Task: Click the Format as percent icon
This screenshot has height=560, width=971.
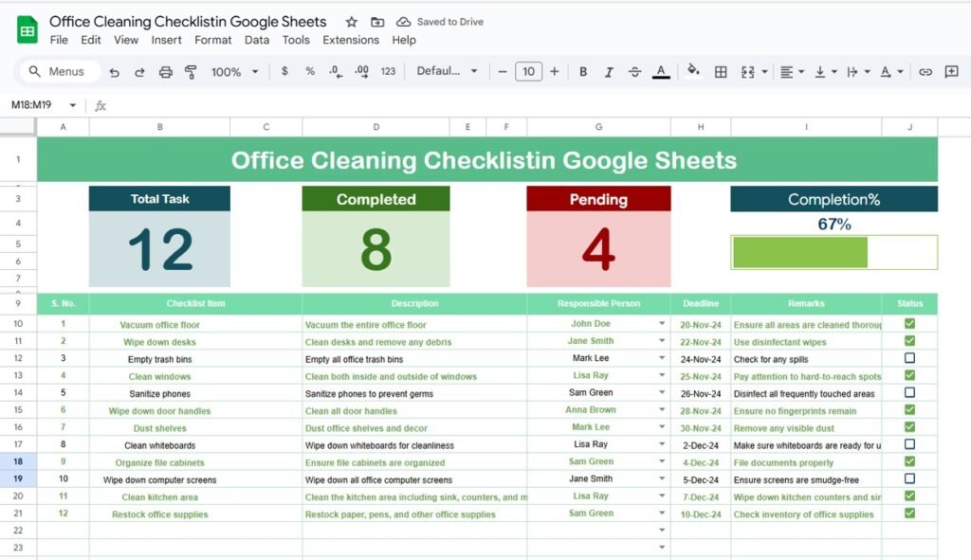Action: click(x=309, y=71)
